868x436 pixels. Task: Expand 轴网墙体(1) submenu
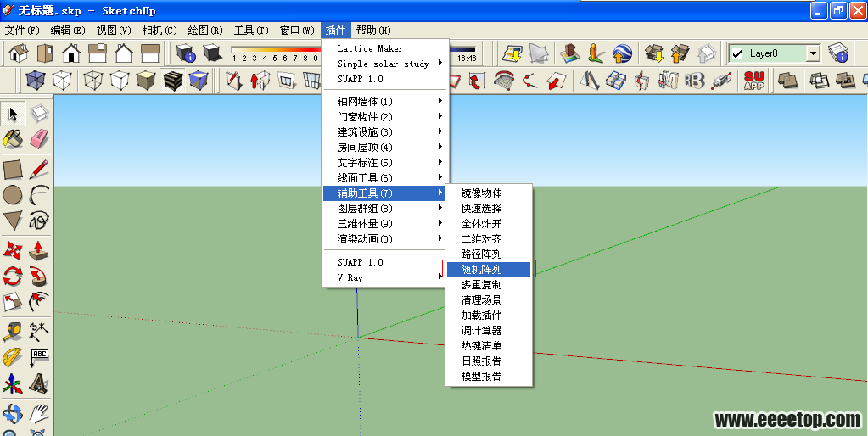coord(385,101)
